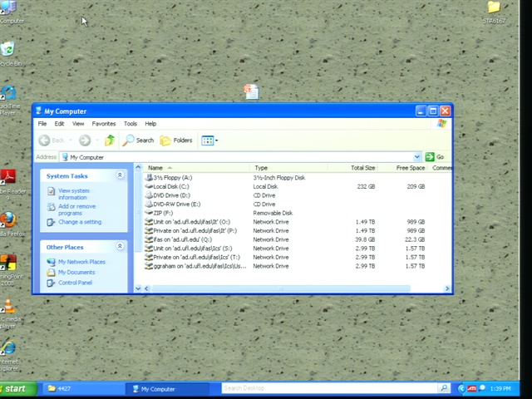Collapse the Other Places panel
The height and width of the screenshot is (399, 532).
(120, 246)
